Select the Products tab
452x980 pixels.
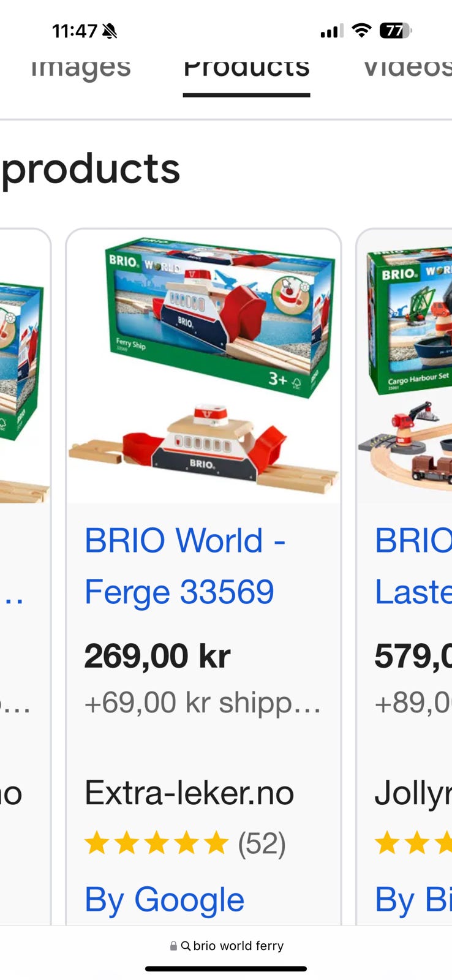[246, 67]
